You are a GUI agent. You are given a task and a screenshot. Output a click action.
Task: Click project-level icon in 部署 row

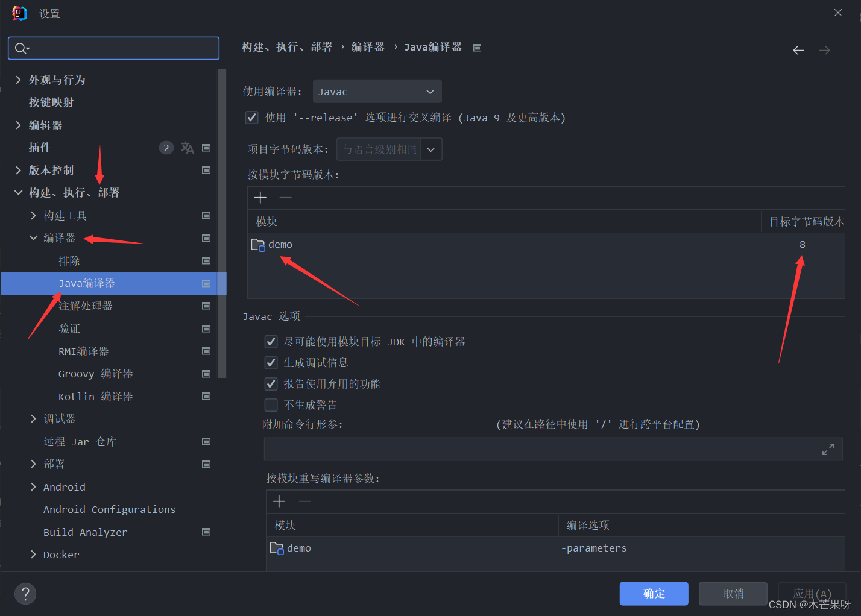pos(206,464)
